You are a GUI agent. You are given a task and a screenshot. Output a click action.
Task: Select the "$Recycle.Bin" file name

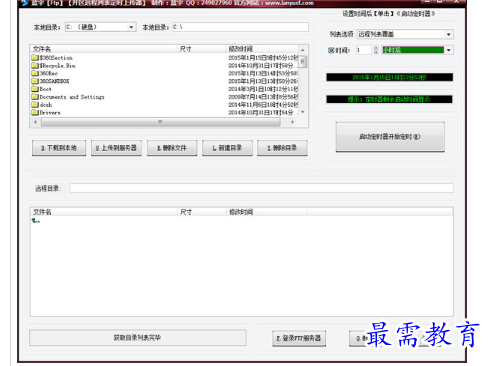(58, 66)
